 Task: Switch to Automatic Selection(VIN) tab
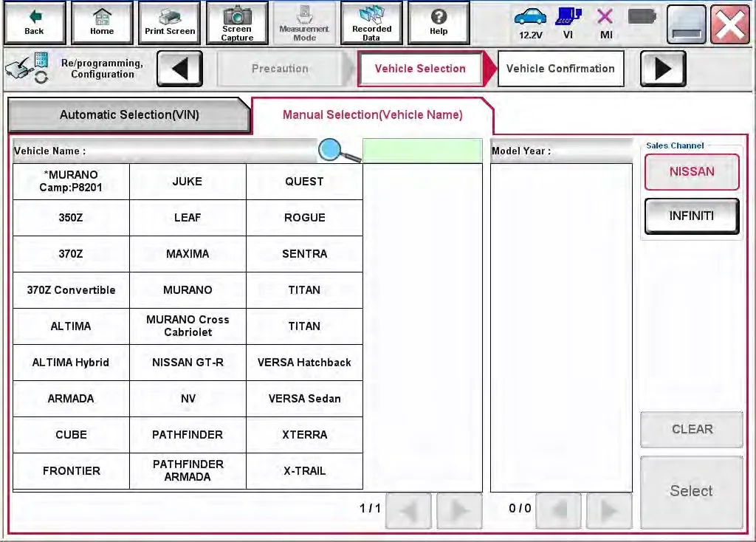coord(129,114)
